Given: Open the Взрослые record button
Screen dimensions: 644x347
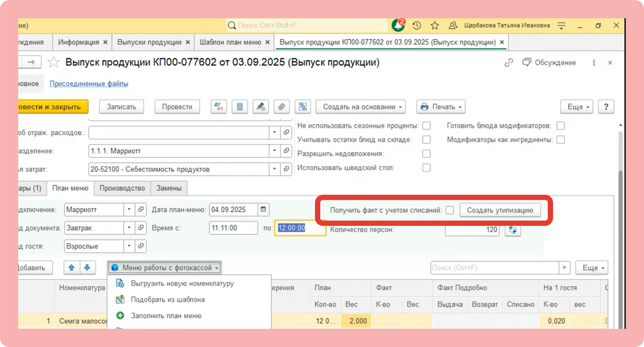Looking at the screenshot, I should pyautogui.click(x=141, y=246).
